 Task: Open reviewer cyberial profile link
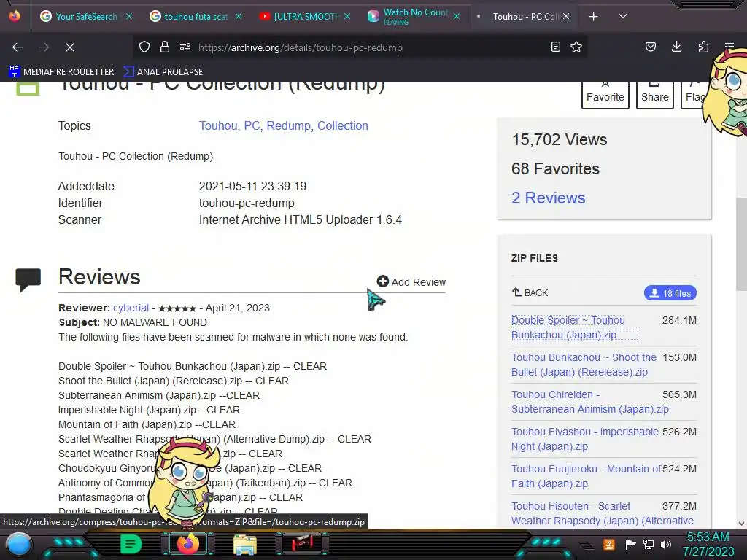click(x=131, y=308)
